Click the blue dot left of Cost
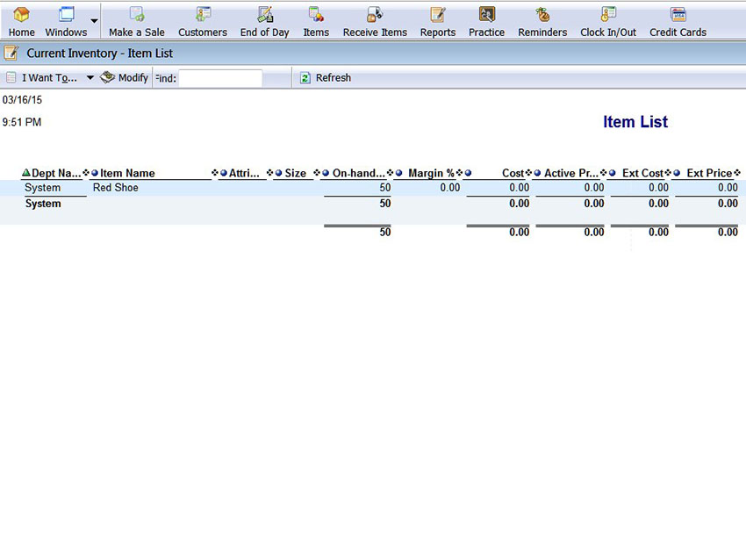This screenshot has width=746, height=560. coord(468,173)
